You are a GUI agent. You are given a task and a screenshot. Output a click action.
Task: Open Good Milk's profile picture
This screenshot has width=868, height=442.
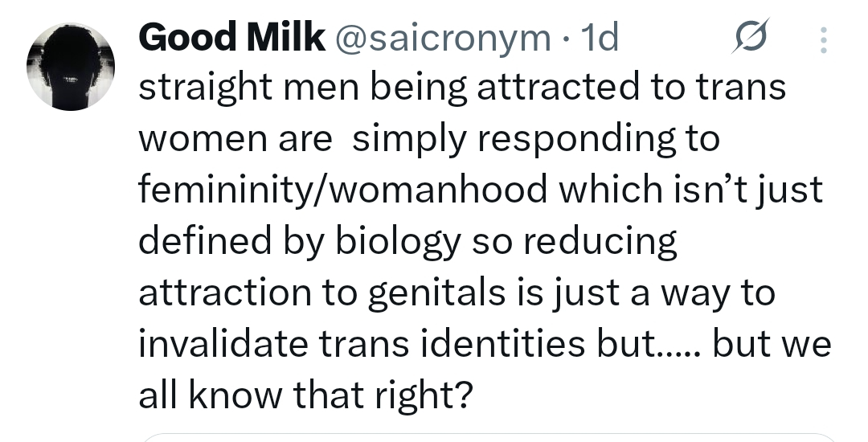click(x=72, y=66)
